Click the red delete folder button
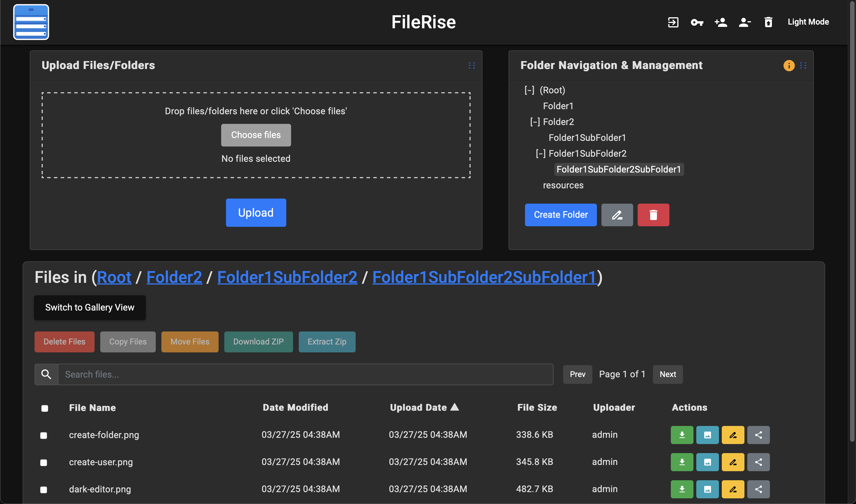Image resolution: width=856 pixels, height=504 pixels. (653, 215)
